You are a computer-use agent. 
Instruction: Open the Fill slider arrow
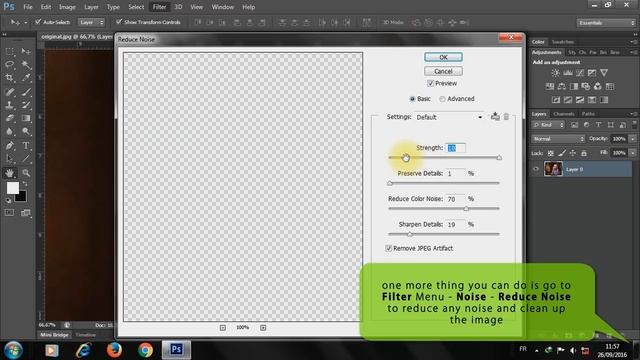coord(633,153)
